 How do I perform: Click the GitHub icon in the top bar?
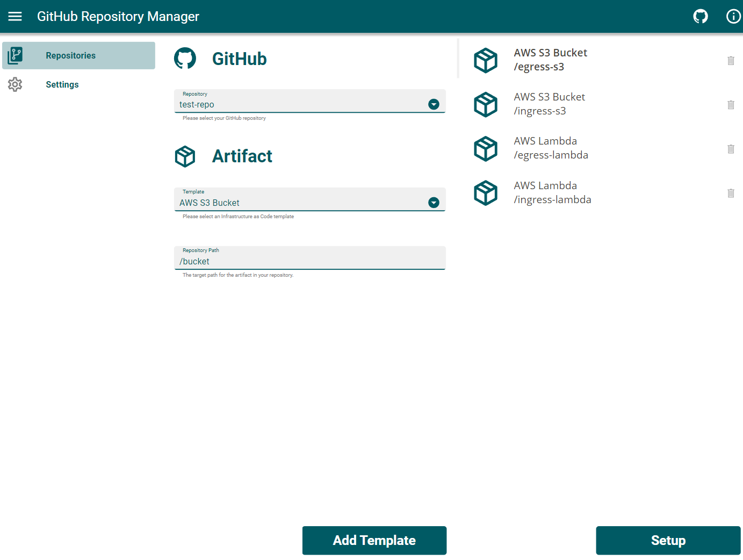[x=701, y=16]
